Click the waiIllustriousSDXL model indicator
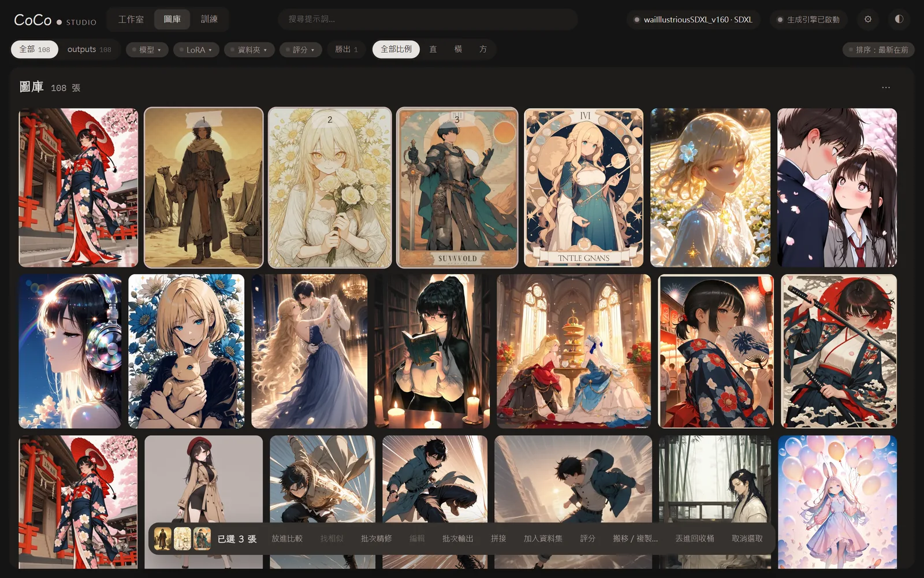This screenshot has height=578, width=924. [693, 20]
